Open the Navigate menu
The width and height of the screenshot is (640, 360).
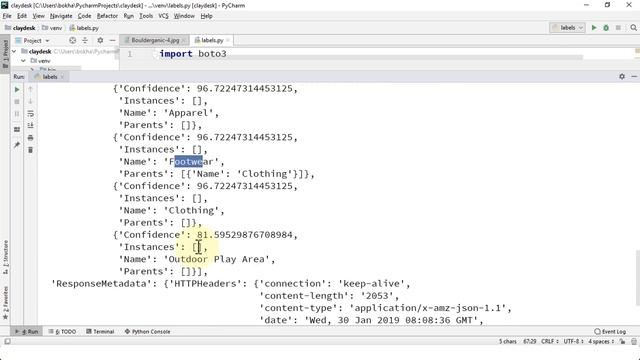[x=61, y=16]
